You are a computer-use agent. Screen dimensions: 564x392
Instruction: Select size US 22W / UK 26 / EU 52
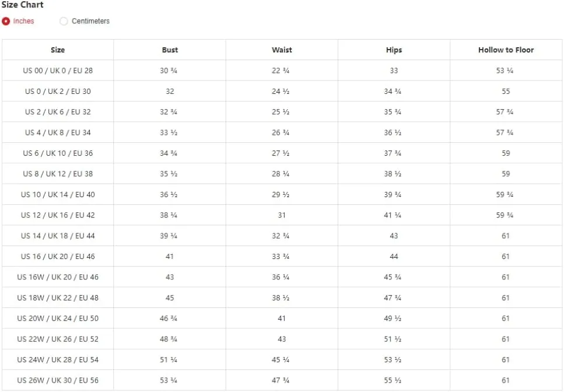(58, 339)
